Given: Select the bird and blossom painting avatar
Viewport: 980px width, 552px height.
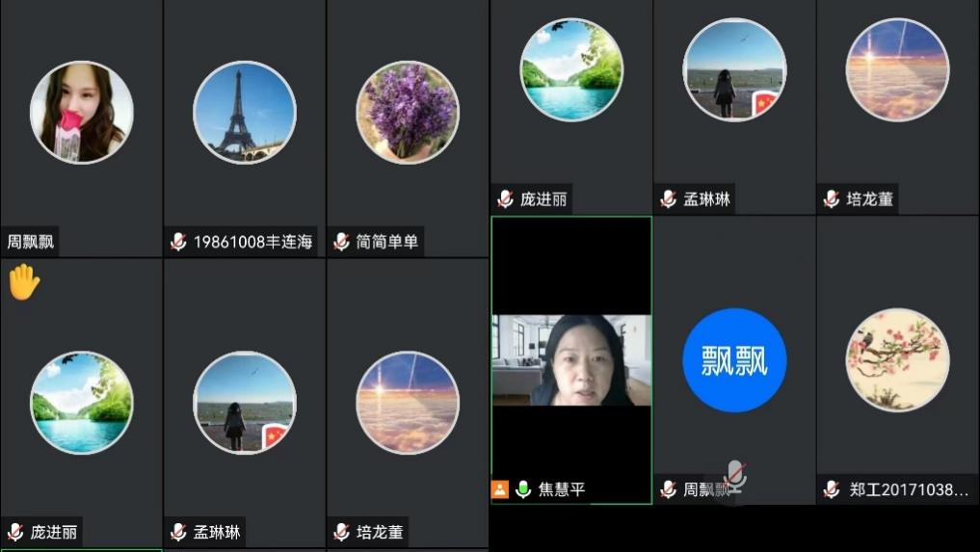Looking at the screenshot, I should click(x=897, y=360).
